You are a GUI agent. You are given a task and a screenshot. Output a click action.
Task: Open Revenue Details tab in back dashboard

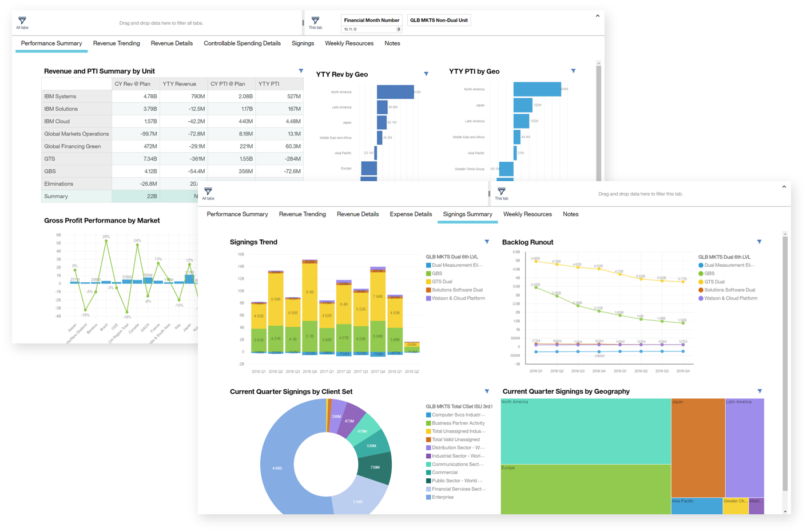172,43
